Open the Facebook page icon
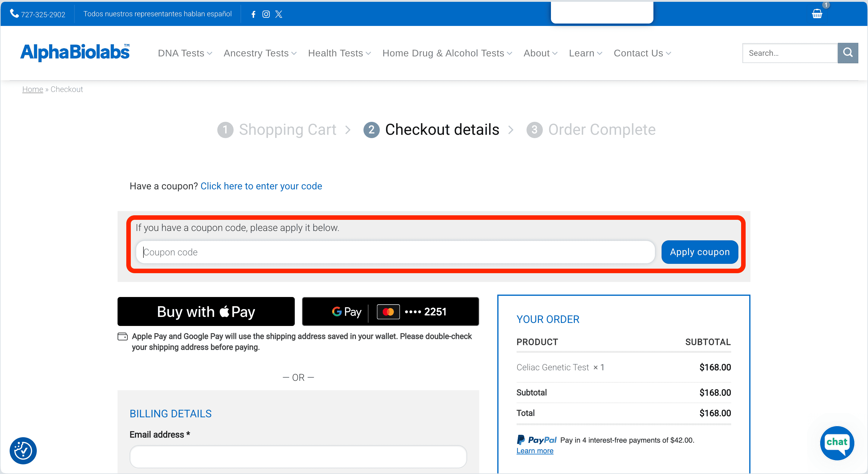 coord(253,14)
